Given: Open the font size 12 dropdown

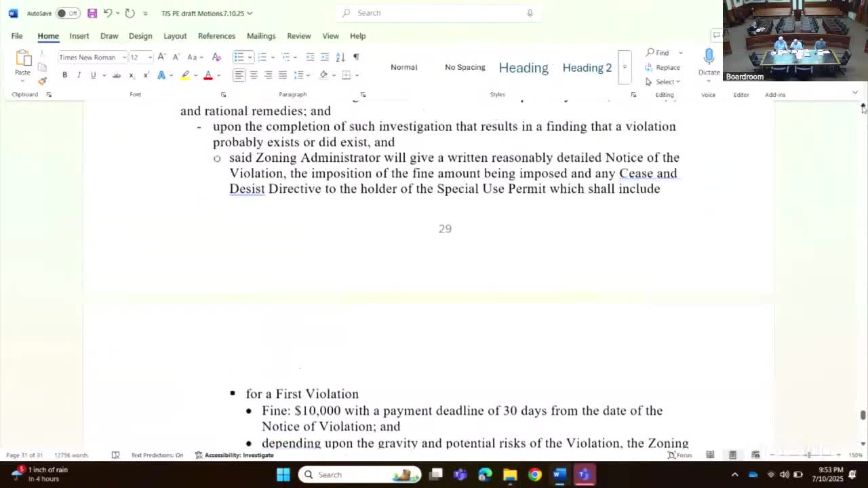Looking at the screenshot, I should (150, 58).
